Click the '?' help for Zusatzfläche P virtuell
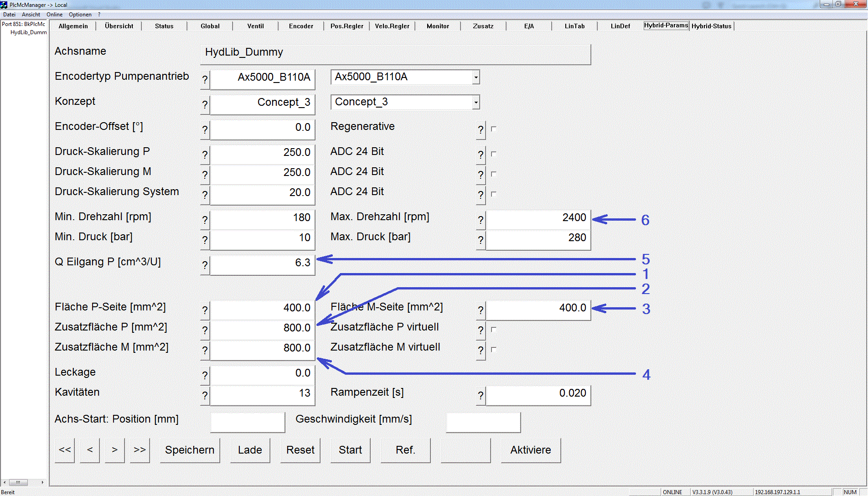Screen dimensions: 868x496 point(481,331)
